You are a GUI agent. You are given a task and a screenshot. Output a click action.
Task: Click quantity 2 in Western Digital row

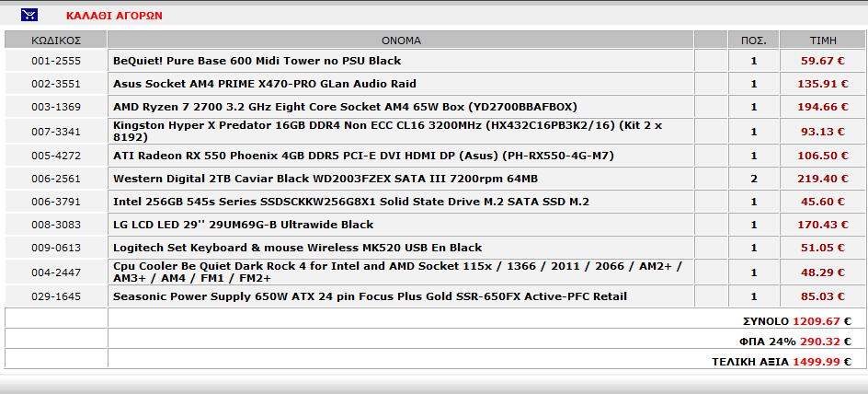pos(754,179)
